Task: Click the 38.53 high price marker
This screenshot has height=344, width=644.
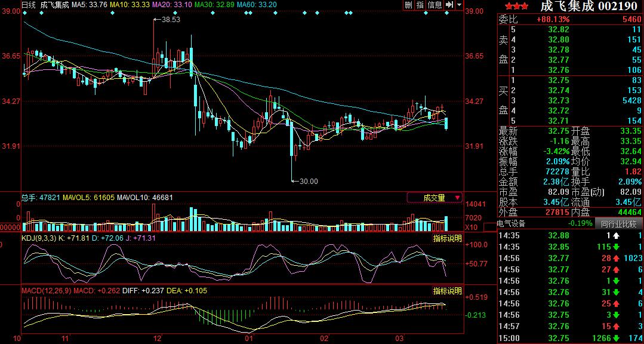Action: [x=170, y=20]
